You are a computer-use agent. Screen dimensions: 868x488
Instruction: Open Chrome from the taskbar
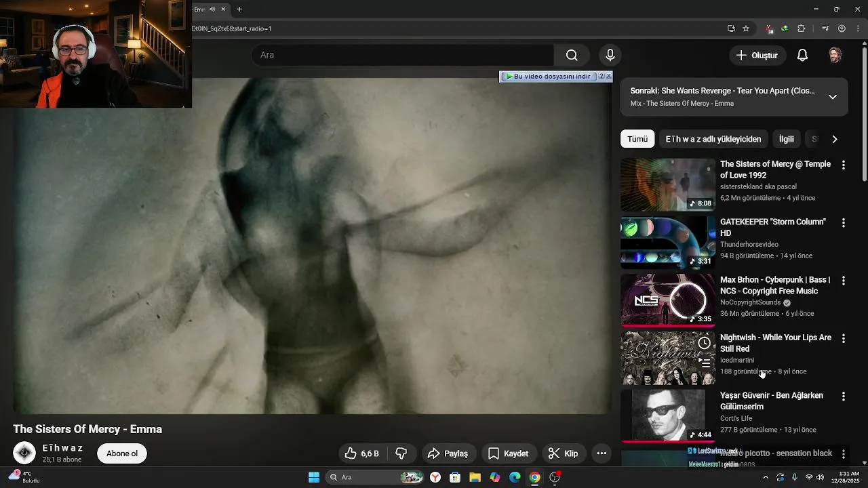click(x=534, y=477)
